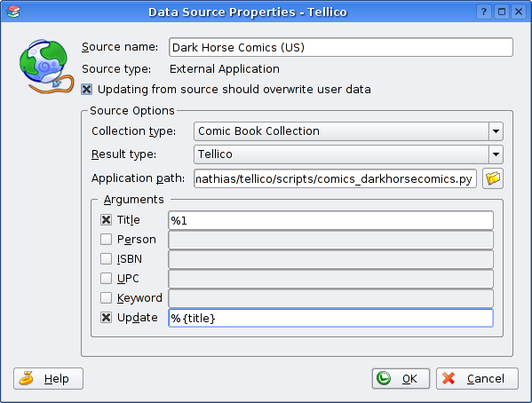Click the Help button

(x=48, y=378)
